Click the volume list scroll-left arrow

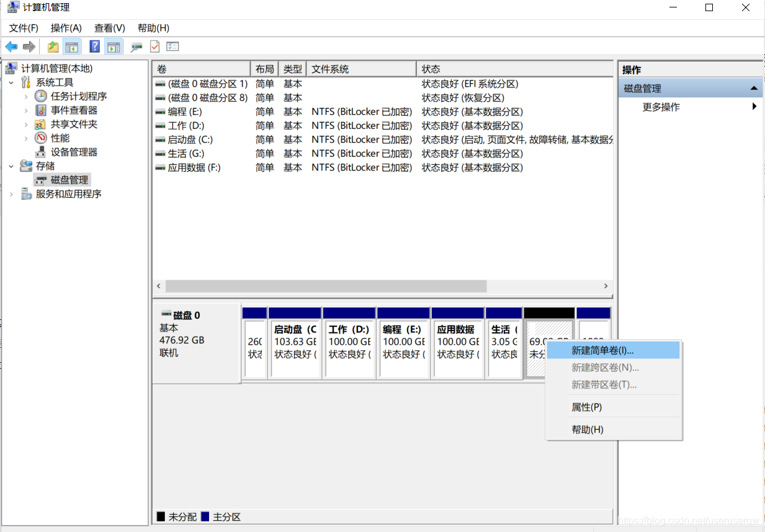pyautogui.click(x=159, y=286)
